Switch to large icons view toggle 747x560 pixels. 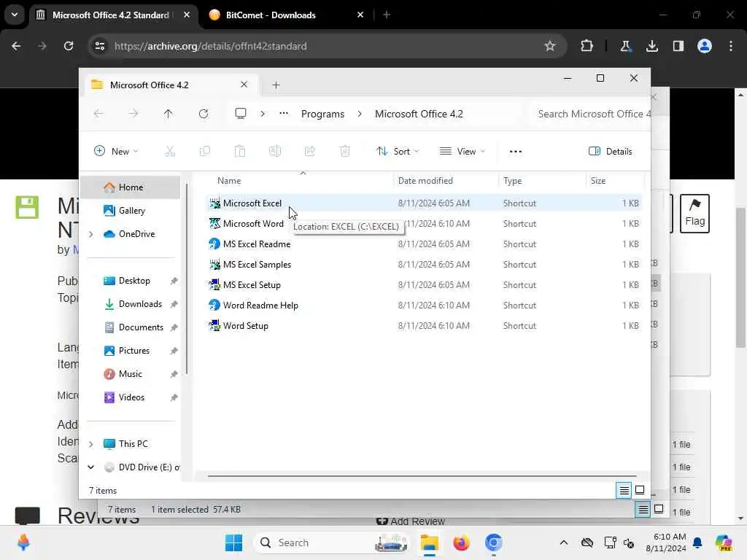640,490
